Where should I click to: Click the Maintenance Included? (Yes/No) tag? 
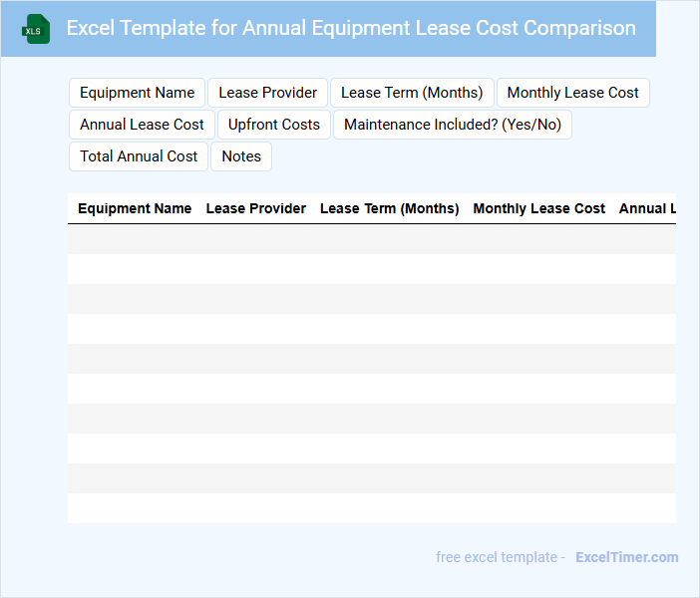453,125
